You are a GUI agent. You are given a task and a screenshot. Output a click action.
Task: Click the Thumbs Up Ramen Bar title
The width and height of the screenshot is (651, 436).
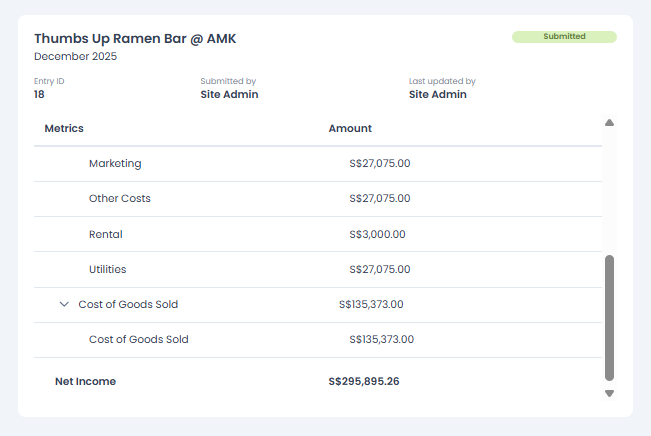pos(135,38)
